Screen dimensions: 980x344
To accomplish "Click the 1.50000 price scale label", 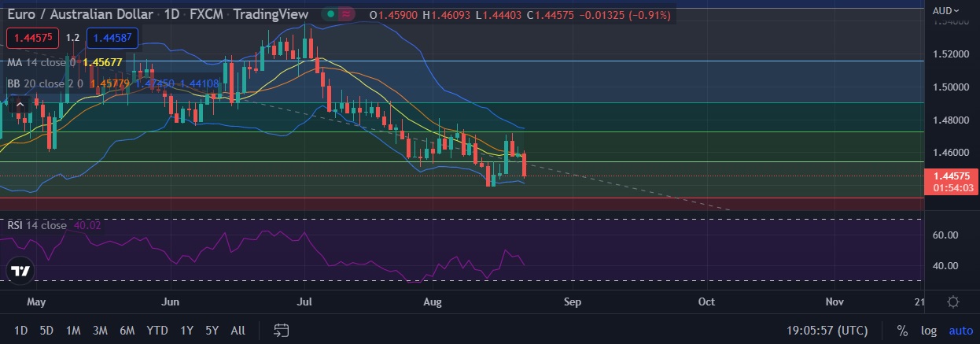I will (952, 87).
